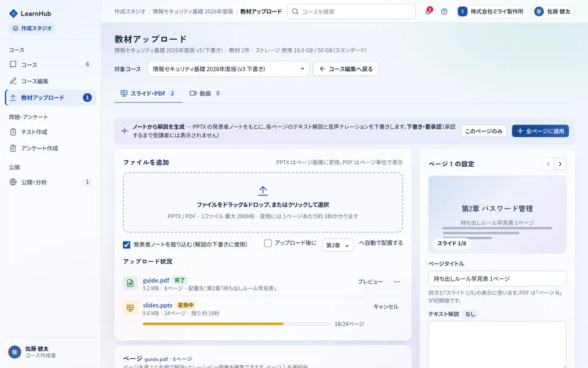Focus the コースを検索 search field

351,12
